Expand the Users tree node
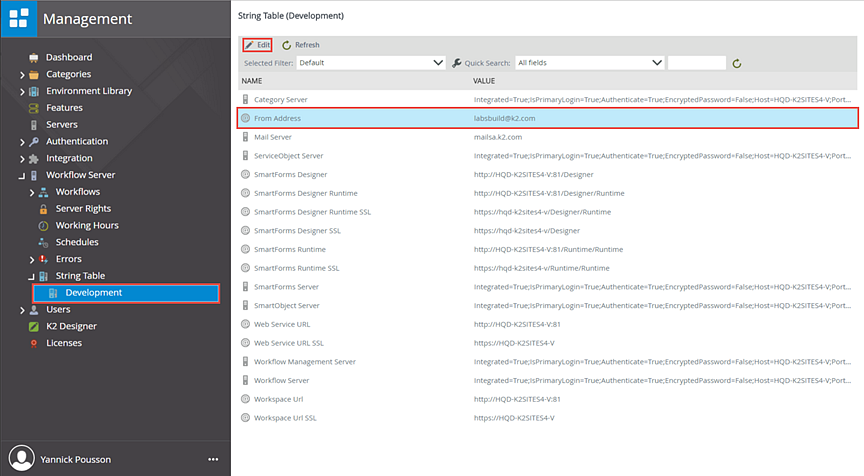864x476 pixels. tap(22, 310)
